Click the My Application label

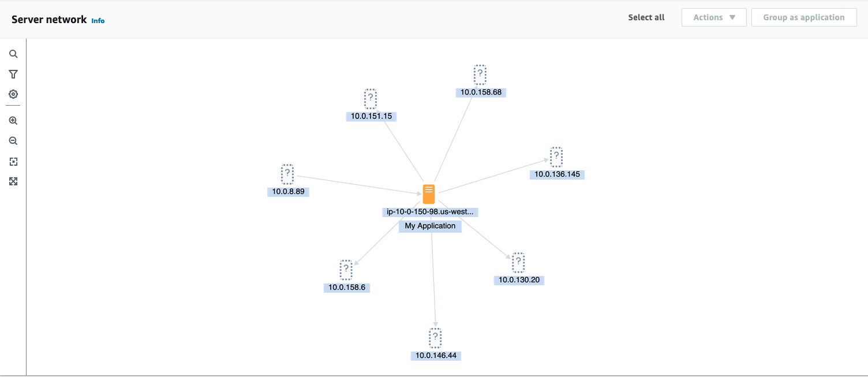point(430,226)
